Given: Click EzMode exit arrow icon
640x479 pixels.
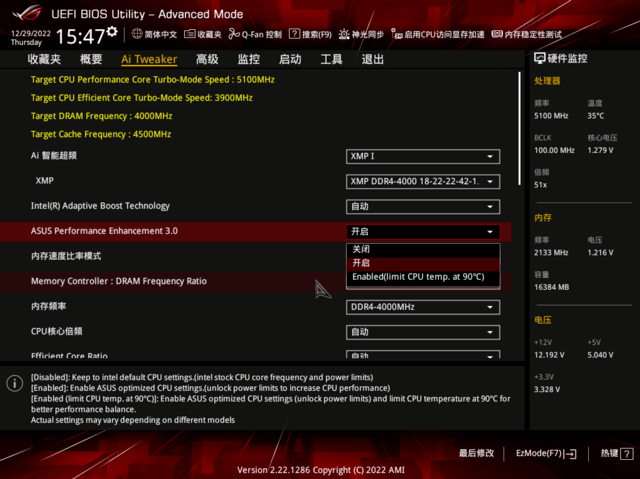Looking at the screenshot, I should [572, 453].
